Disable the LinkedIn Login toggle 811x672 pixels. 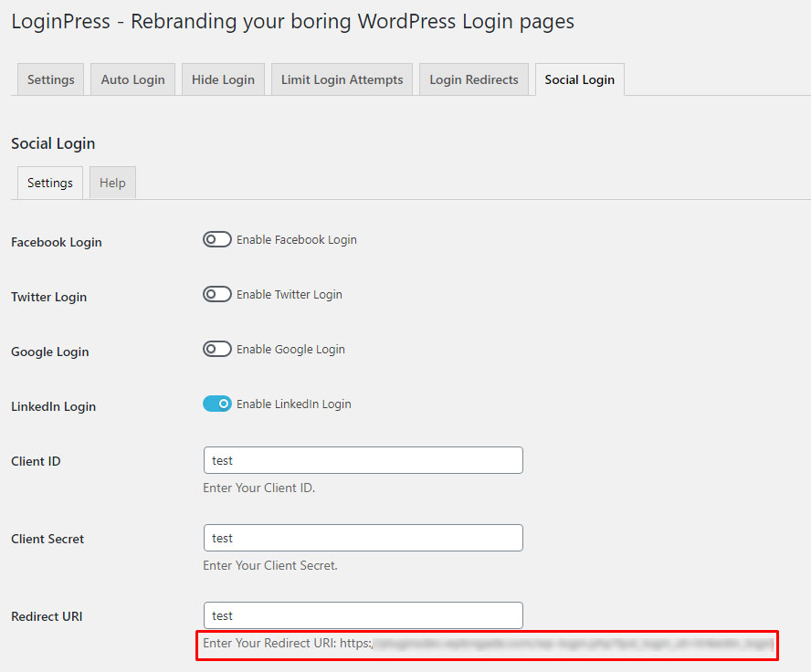pyautogui.click(x=217, y=404)
